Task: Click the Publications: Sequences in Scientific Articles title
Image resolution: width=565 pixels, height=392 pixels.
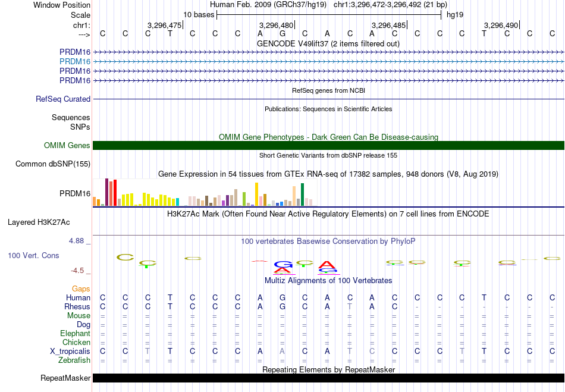Action: click(328, 109)
